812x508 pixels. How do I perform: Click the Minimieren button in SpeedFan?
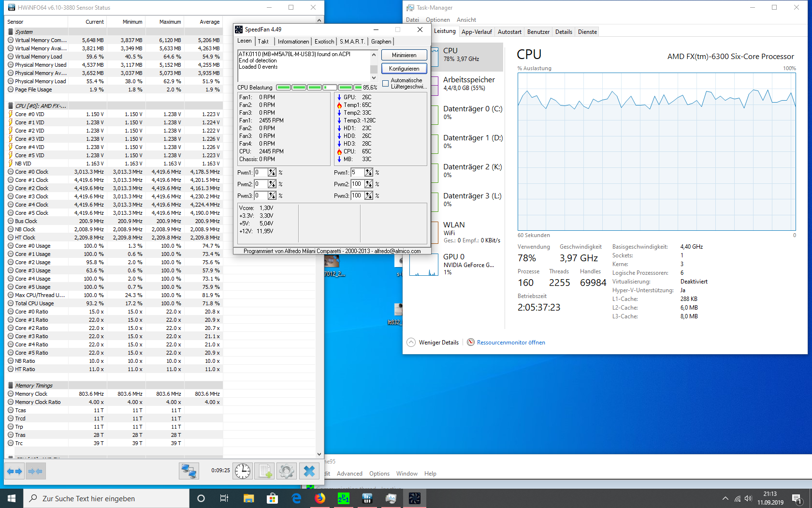coord(404,55)
